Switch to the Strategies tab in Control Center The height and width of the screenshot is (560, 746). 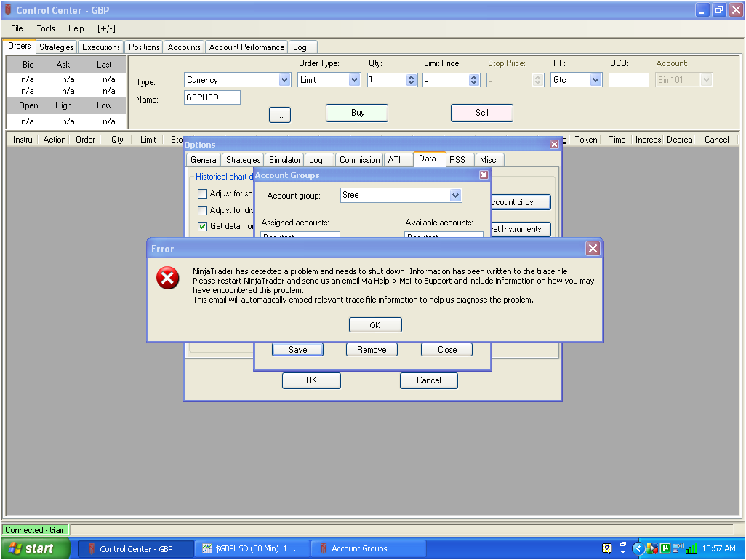[x=56, y=47]
